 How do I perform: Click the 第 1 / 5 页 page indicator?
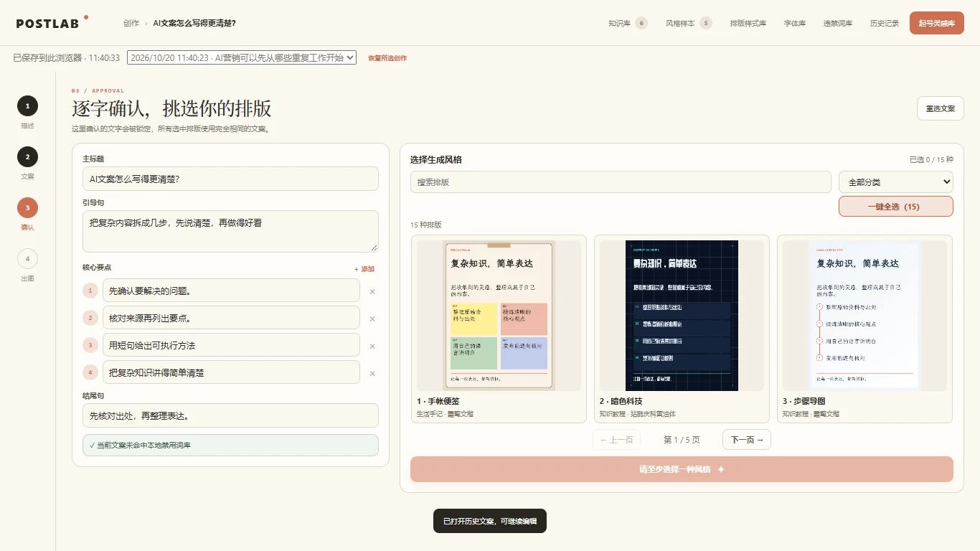[682, 440]
